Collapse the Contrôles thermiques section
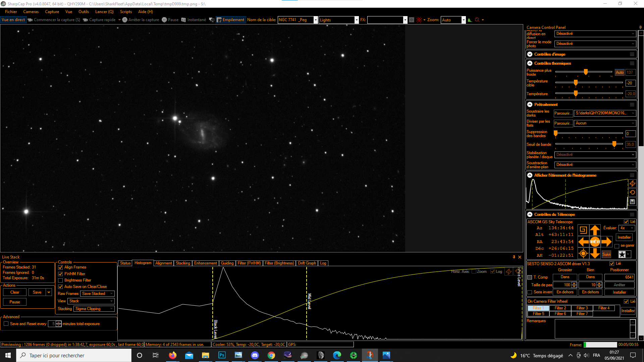Image resolution: width=644 pixels, height=362 pixels. coord(530,63)
